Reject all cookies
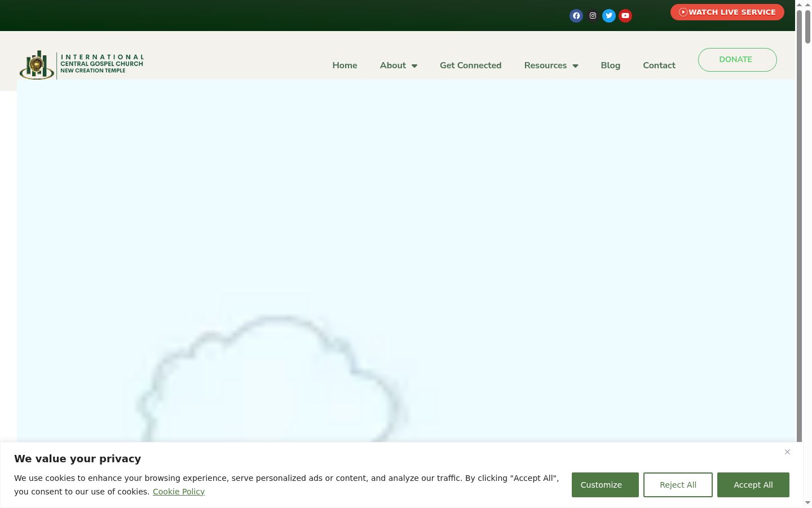Image resolution: width=812 pixels, height=508 pixels. 678,485
